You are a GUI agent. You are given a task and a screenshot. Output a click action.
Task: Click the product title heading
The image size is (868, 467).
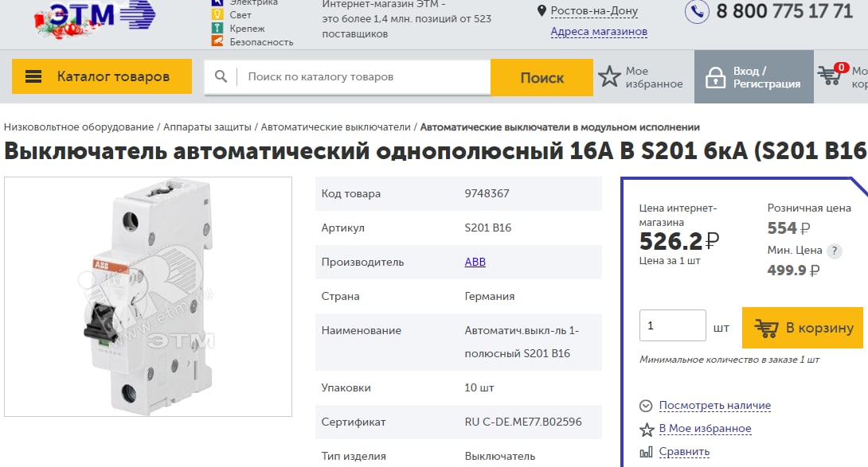tap(435, 150)
